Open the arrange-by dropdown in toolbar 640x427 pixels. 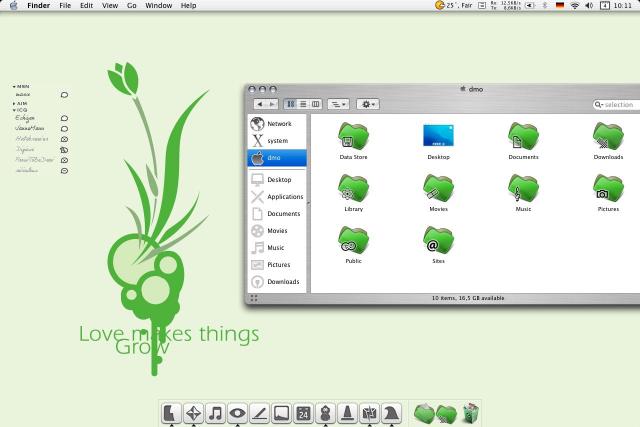(338, 104)
